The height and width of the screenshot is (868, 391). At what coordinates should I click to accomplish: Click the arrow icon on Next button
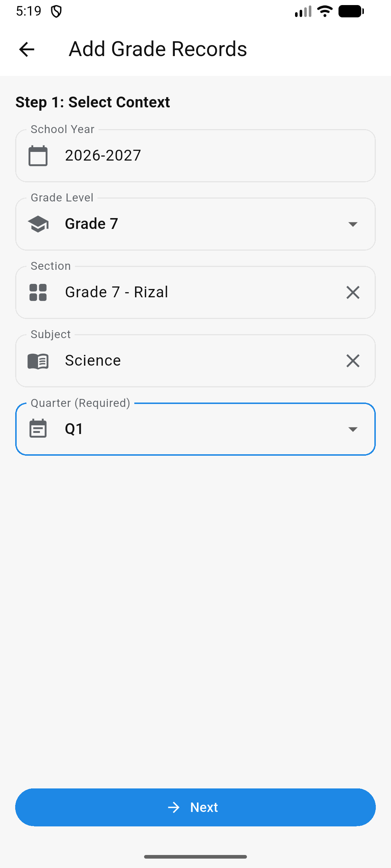click(x=174, y=808)
